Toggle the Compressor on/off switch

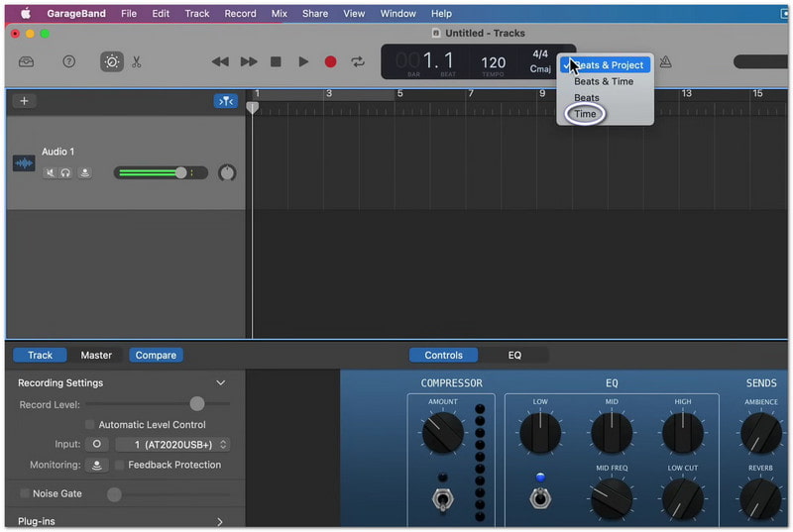(x=442, y=499)
